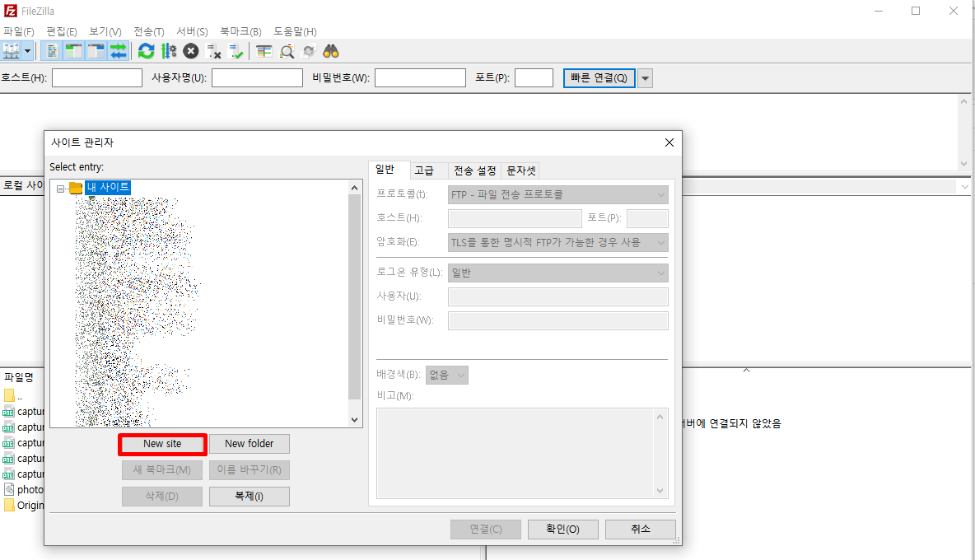Toggle directory comparison magnifier icon

click(x=287, y=51)
